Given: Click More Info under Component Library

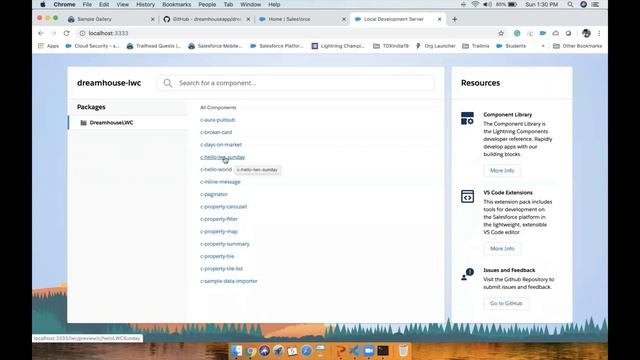Looking at the screenshot, I should click(502, 171).
